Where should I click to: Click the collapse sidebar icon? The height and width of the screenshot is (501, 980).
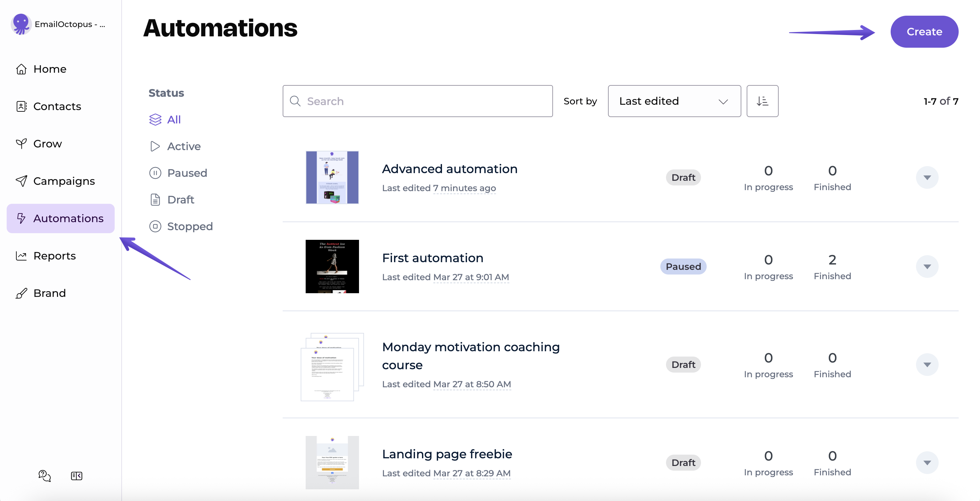click(x=76, y=476)
